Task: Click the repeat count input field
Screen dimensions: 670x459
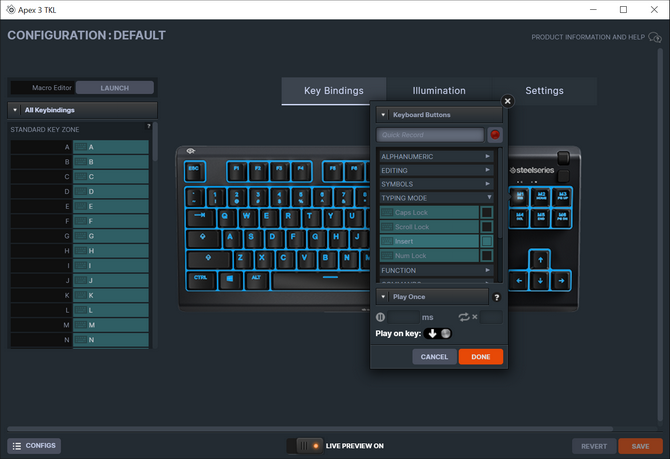Action: click(x=491, y=317)
